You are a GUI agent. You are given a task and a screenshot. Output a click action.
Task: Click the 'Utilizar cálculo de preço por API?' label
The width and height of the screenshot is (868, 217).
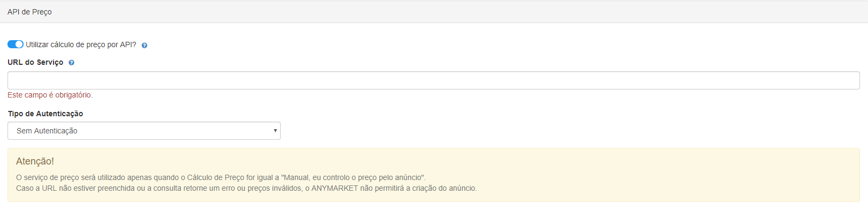pyautogui.click(x=81, y=44)
